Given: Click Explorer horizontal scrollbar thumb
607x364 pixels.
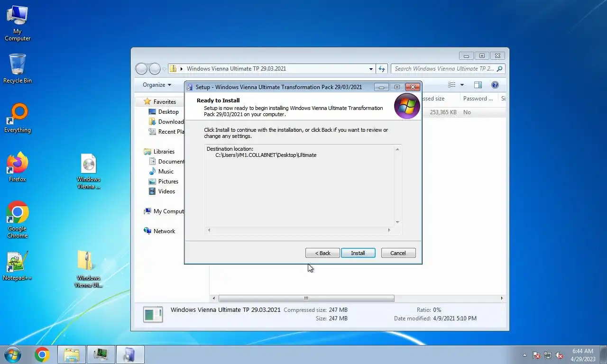Looking at the screenshot, I should pos(306,299).
